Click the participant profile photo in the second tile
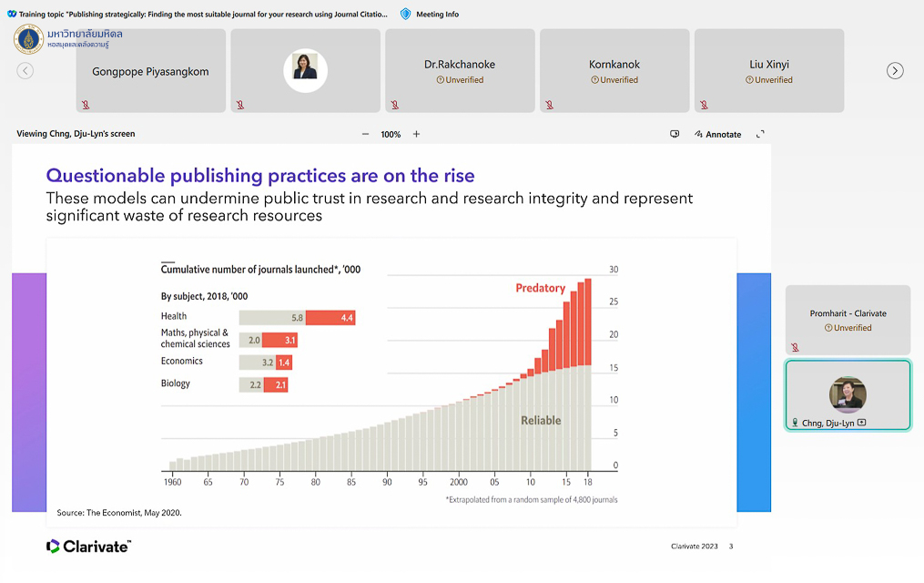 coord(305,69)
